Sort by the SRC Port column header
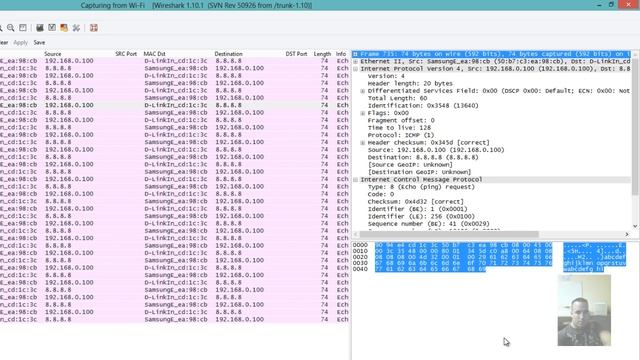 [x=126, y=54]
